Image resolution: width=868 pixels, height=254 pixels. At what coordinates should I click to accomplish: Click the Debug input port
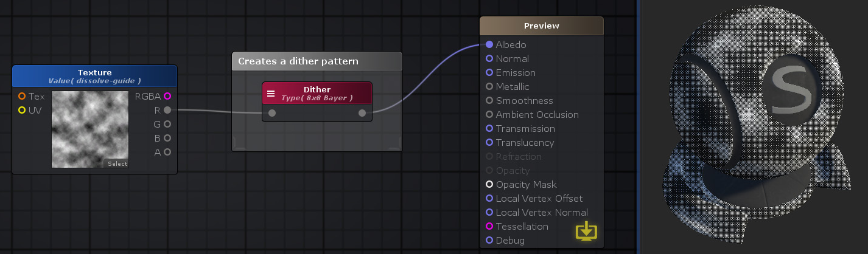pos(489,240)
